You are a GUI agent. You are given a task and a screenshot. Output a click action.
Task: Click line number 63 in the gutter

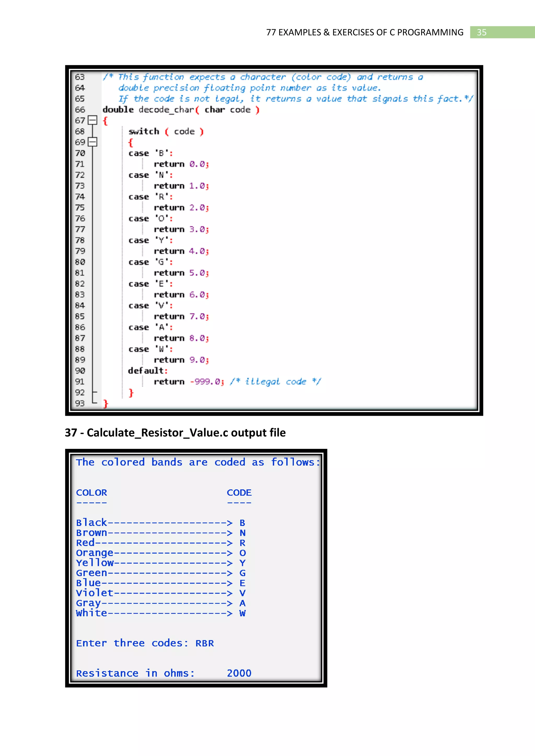(x=80, y=77)
